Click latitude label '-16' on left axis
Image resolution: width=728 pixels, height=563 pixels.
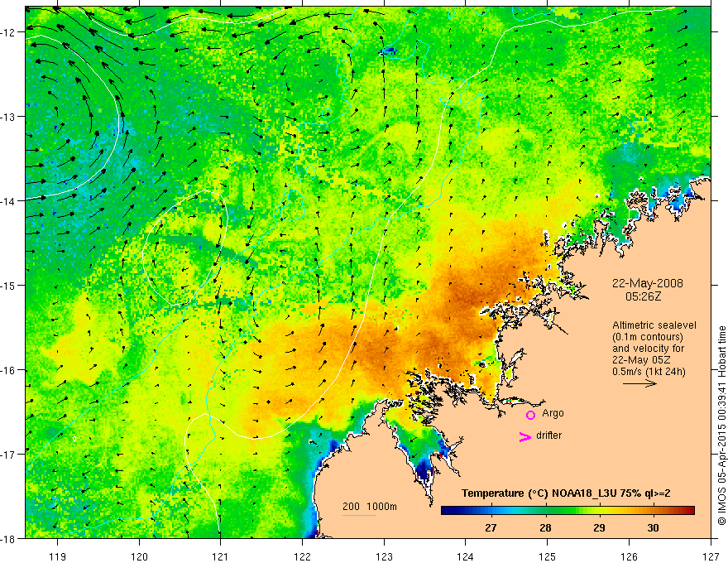coord(8,370)
